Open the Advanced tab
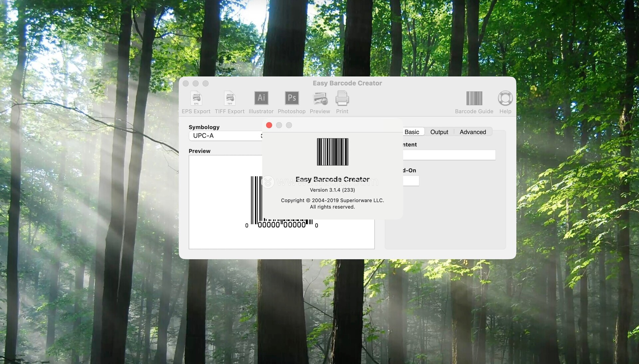 tap(473, 132)
